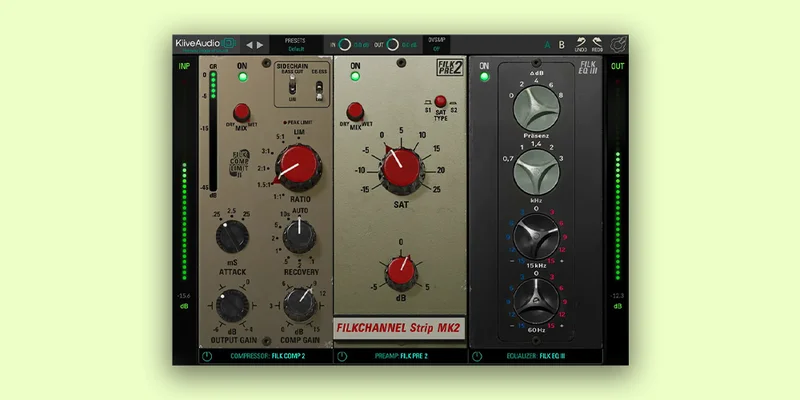Toggle the SAT TYPE red button
Image resolution: width=800 pixels, height=400 pixels.
click(x=440, y=101)
